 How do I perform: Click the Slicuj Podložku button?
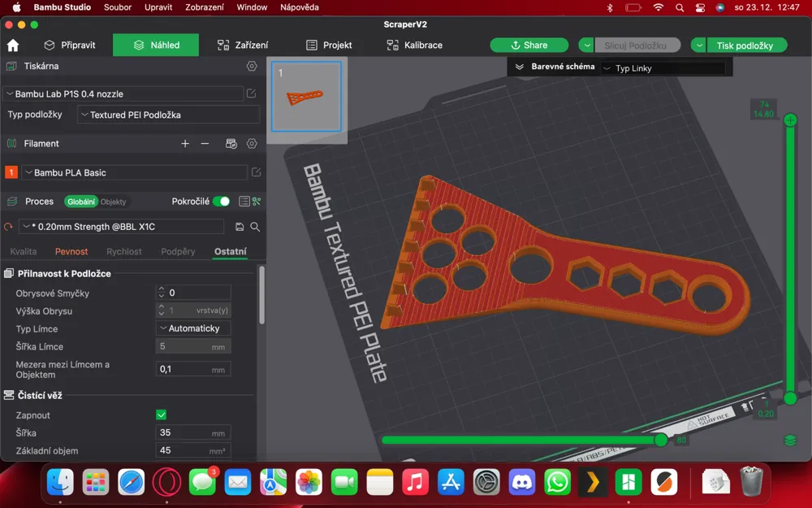(x=637, y=46)
